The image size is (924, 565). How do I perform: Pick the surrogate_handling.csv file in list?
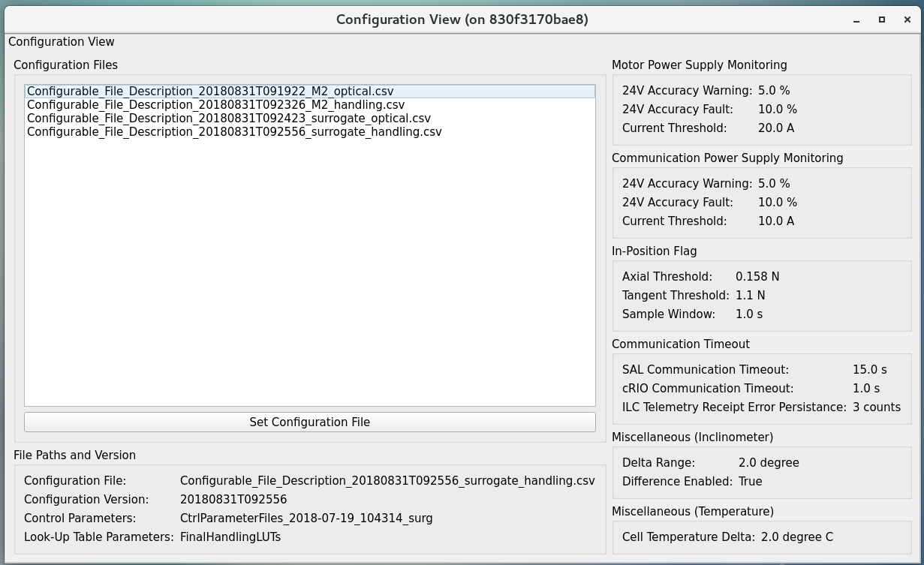click(x=234, y=131)
